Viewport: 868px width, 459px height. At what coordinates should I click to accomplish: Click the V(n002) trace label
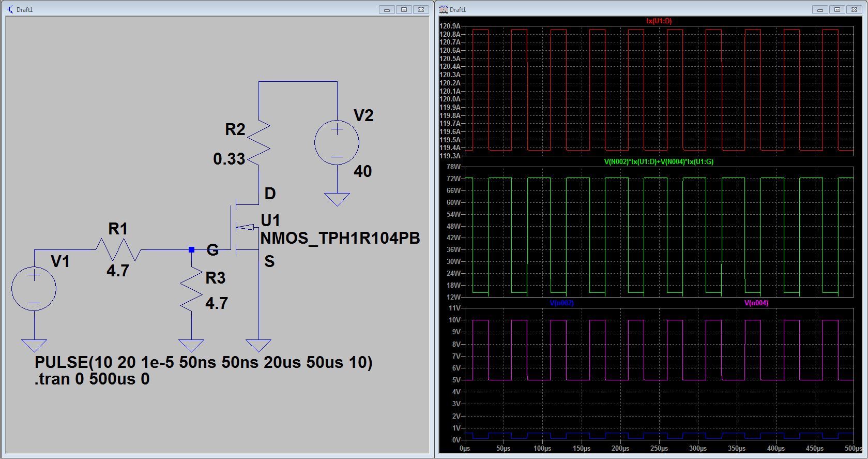click(x=562, y=303)
